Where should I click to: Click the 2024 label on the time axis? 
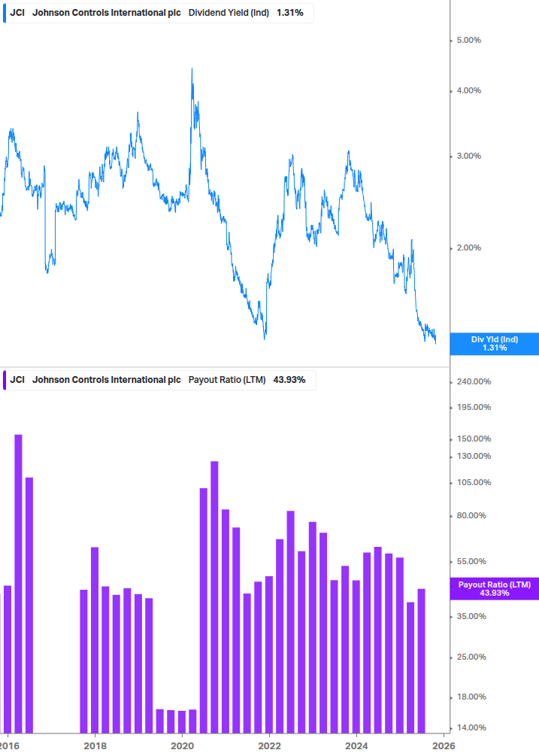click(x=356, y=745)
